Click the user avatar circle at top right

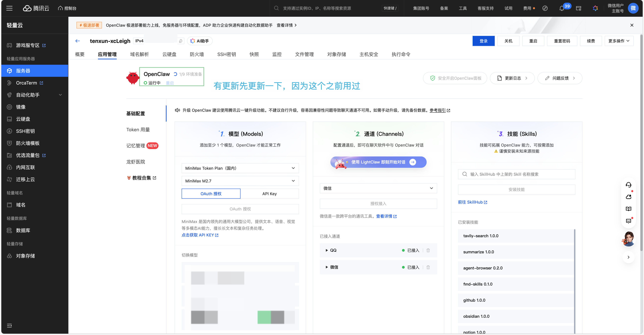[x=633, y=8]
